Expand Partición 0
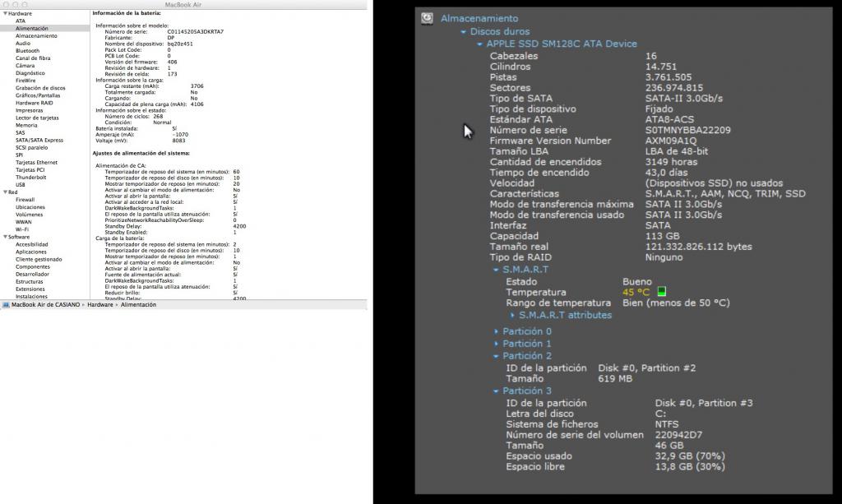 (496, 331)
